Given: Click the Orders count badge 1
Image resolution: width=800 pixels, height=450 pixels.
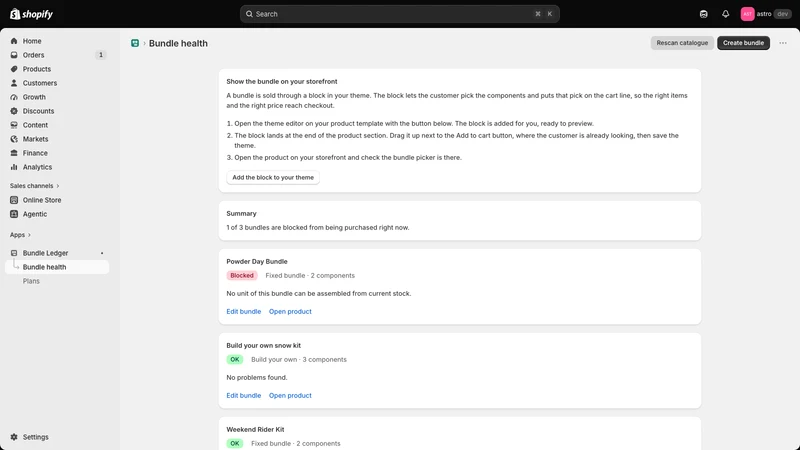Looking at the screenshot, I should (x=101, y=55).
